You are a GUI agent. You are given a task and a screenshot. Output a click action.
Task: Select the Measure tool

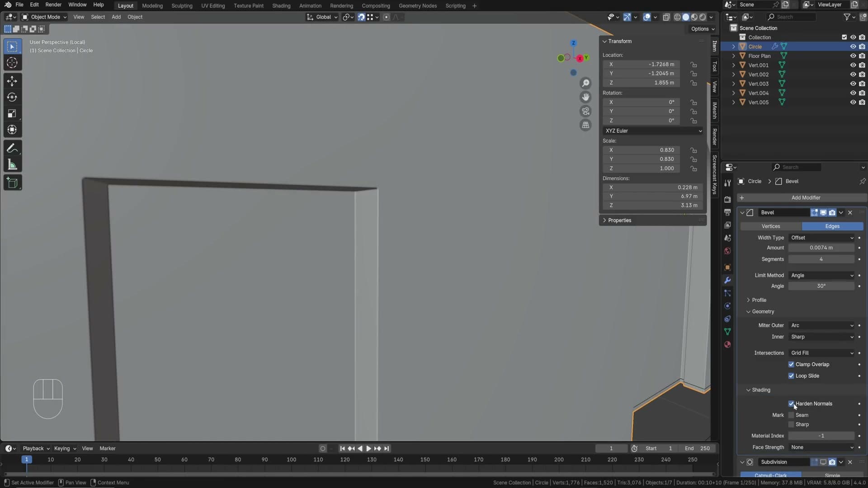12,164
